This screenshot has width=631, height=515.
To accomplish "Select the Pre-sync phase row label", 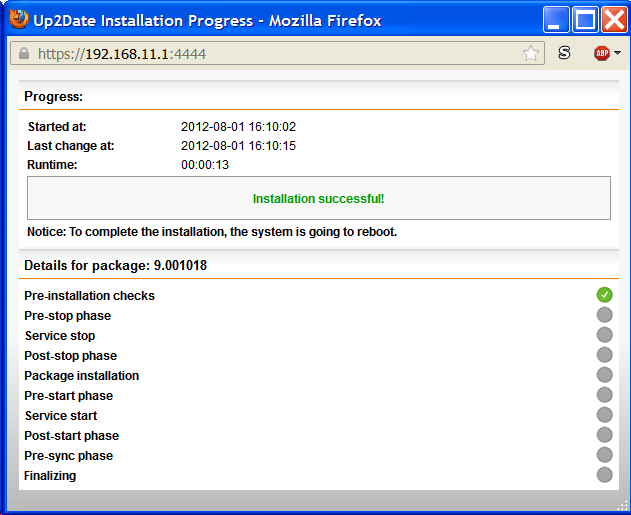I will (69, 456).
